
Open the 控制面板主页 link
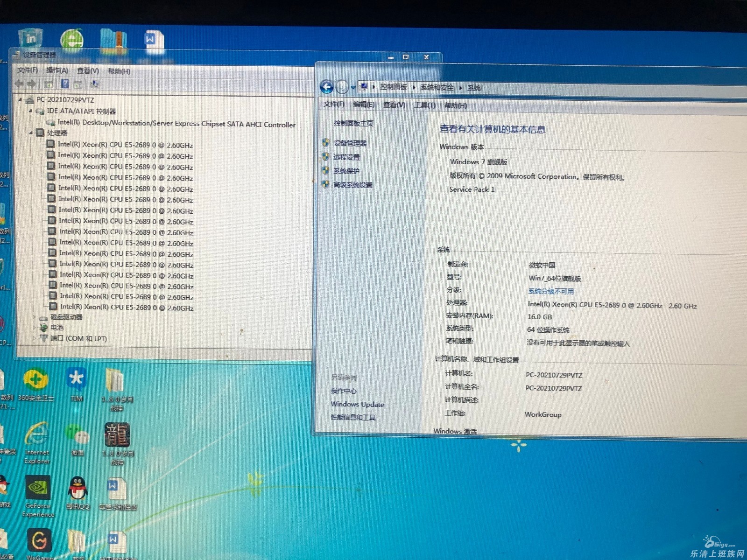pyautogui.click(x=353, y=123)
